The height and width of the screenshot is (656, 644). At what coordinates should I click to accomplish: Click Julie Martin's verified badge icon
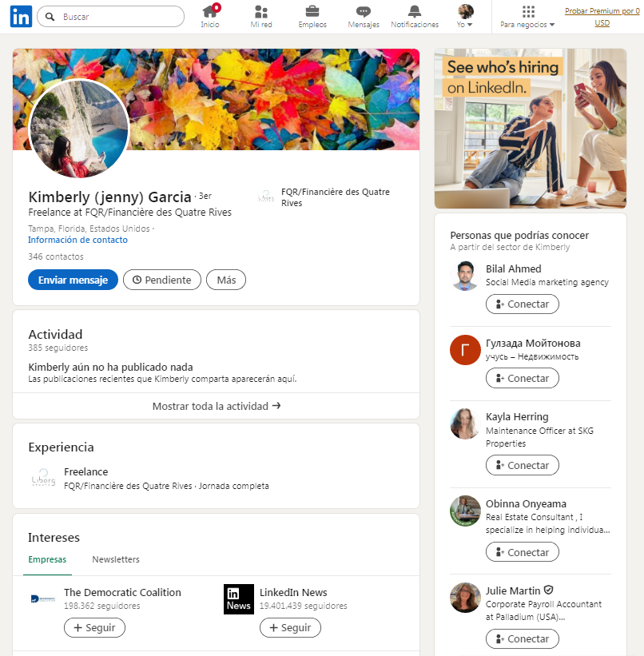tap(549, 590)
